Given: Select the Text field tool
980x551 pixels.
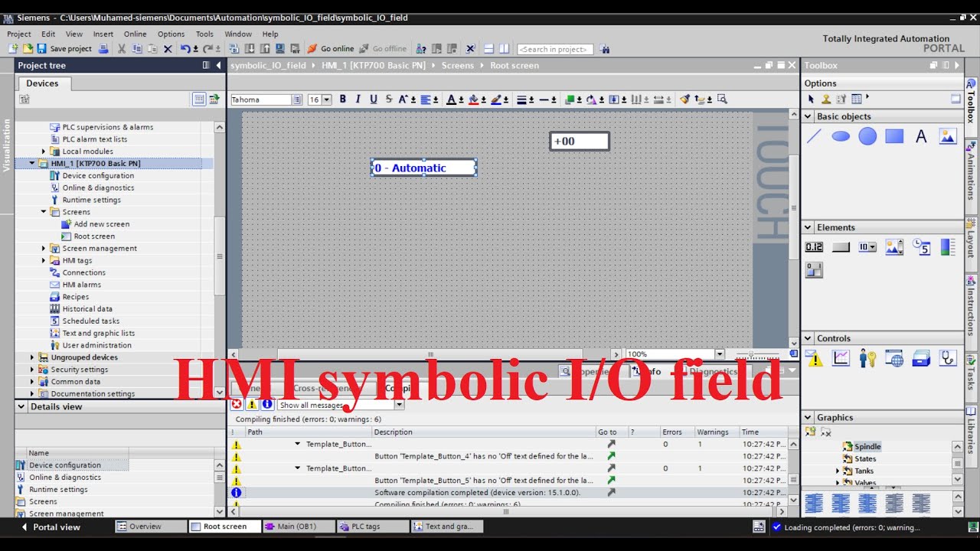Looking at the screenshot, I should [921, 136].
